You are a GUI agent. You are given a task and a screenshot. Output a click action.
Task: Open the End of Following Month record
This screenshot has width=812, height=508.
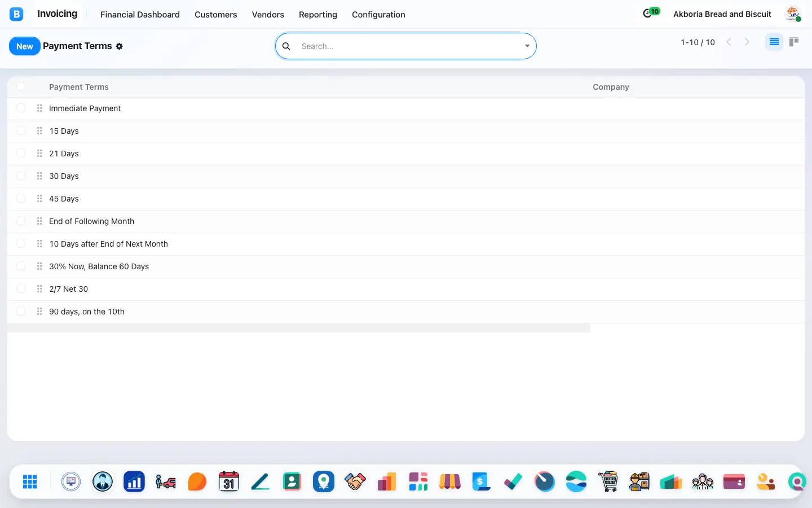pyautogui.click(x=91, y=221)
